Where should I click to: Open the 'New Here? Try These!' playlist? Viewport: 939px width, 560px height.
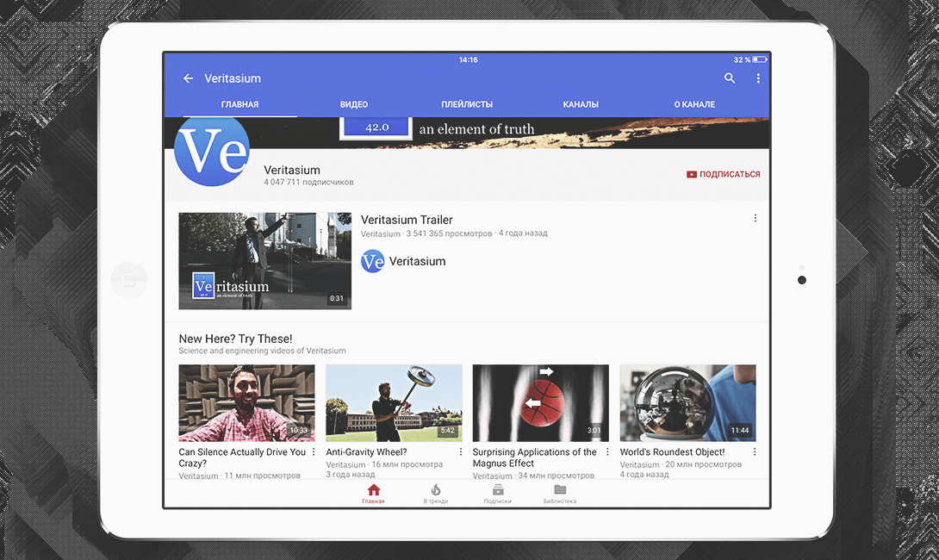[235, 339]
